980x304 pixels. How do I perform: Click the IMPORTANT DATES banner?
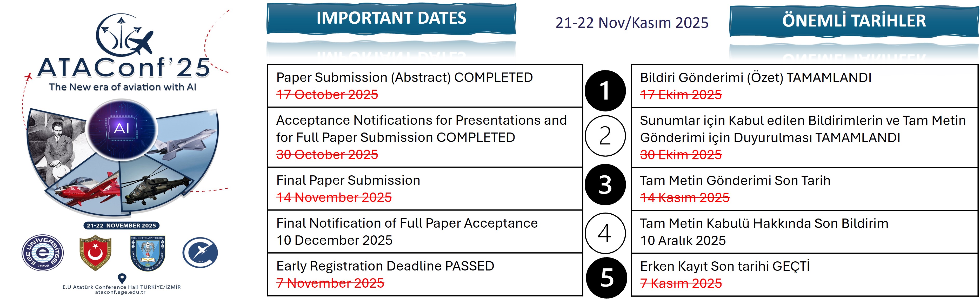(391, 18)
